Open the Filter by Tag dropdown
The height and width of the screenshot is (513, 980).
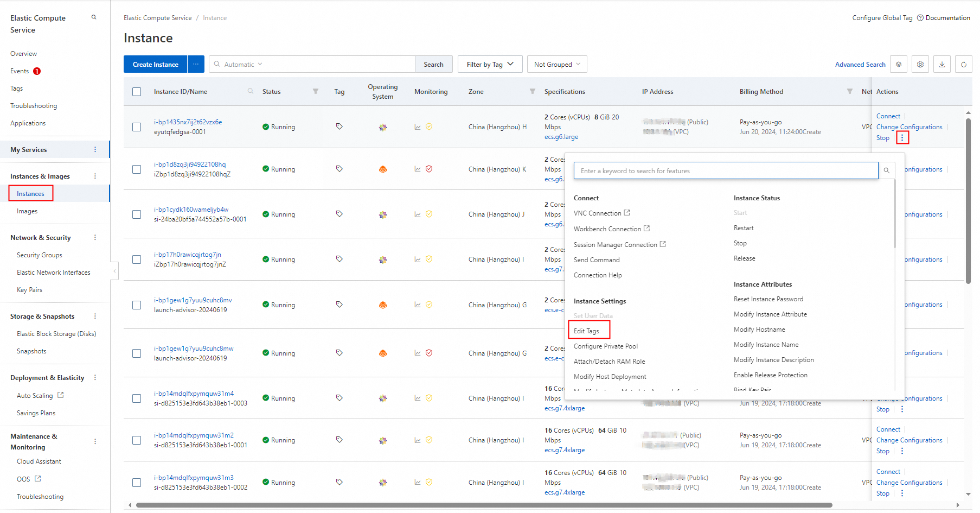coord(490,64)
